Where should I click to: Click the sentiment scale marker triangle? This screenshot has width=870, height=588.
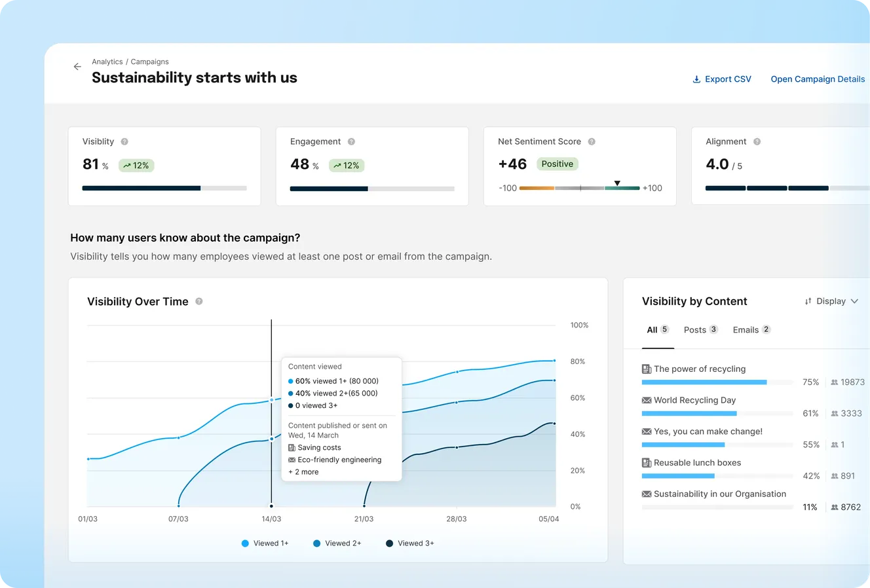pos(617,183)
